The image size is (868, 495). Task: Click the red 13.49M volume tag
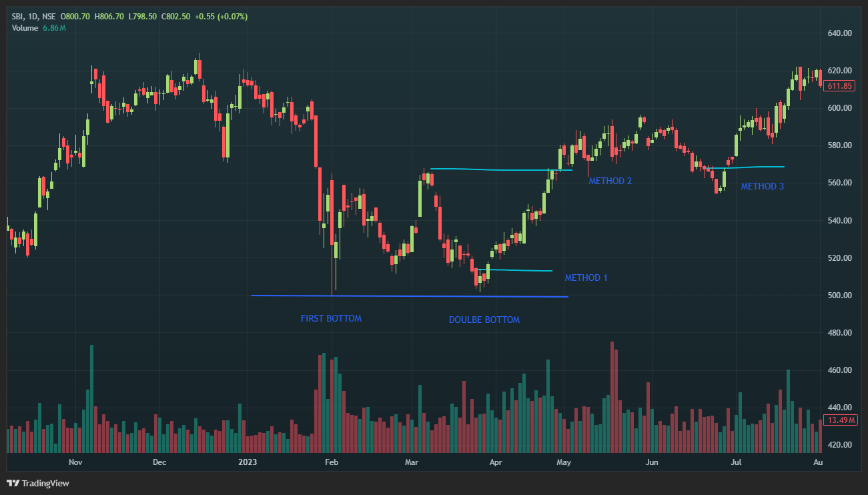coord(839,420)
